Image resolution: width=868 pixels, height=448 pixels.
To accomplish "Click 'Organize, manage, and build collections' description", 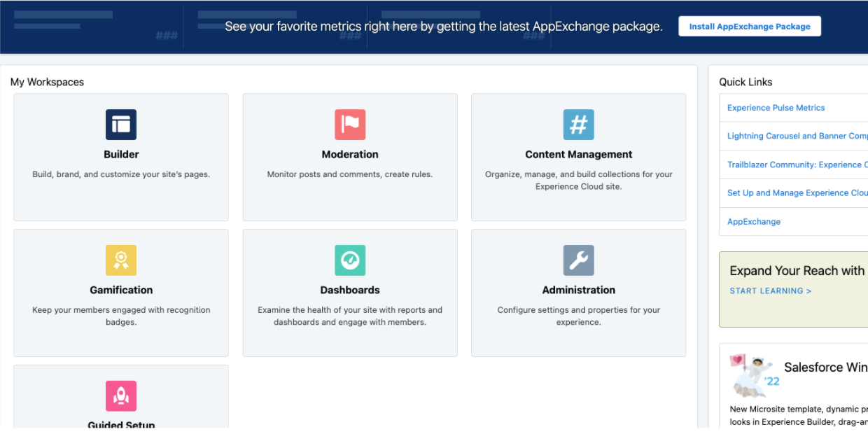I will (579, 181).
